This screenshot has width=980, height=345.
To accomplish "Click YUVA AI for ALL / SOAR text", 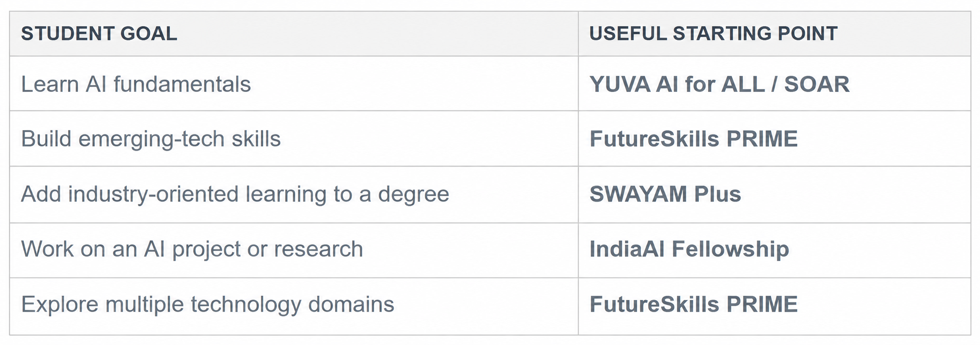I will pos(719,84).
